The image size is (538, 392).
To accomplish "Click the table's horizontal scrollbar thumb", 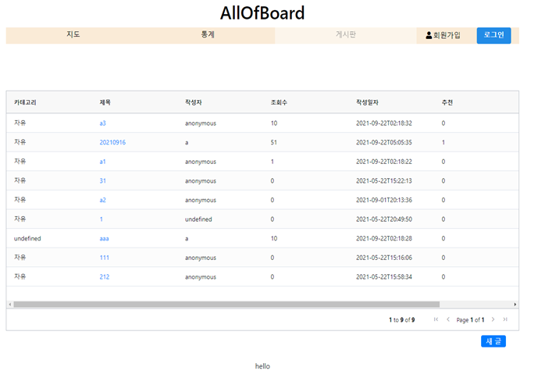I will [226, 305].
